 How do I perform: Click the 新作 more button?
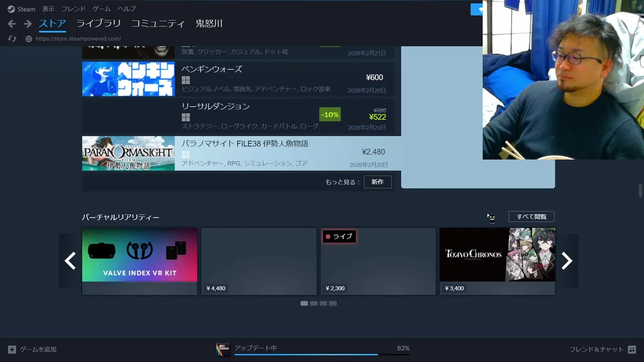point(377,182)
